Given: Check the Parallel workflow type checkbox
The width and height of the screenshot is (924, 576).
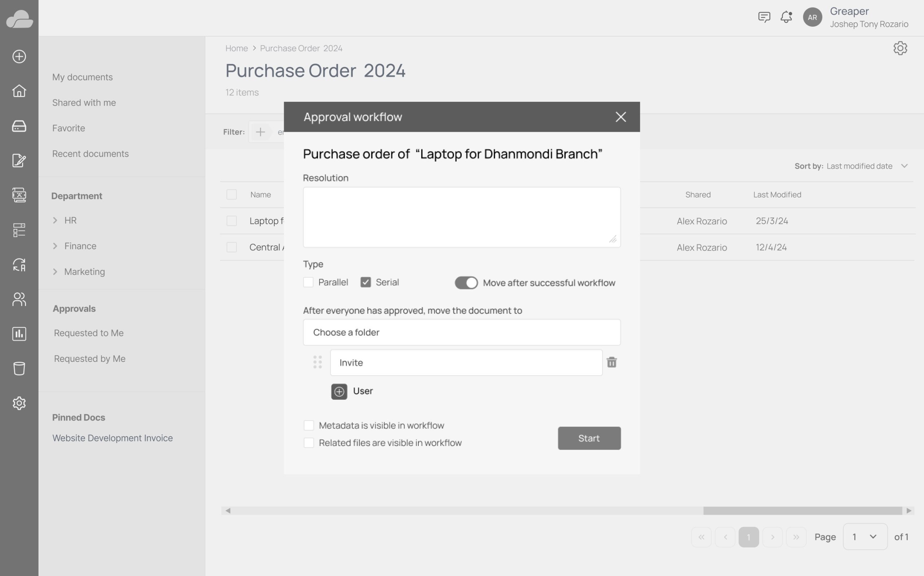Looking at the screenshot, I should [x=308, y=282].
